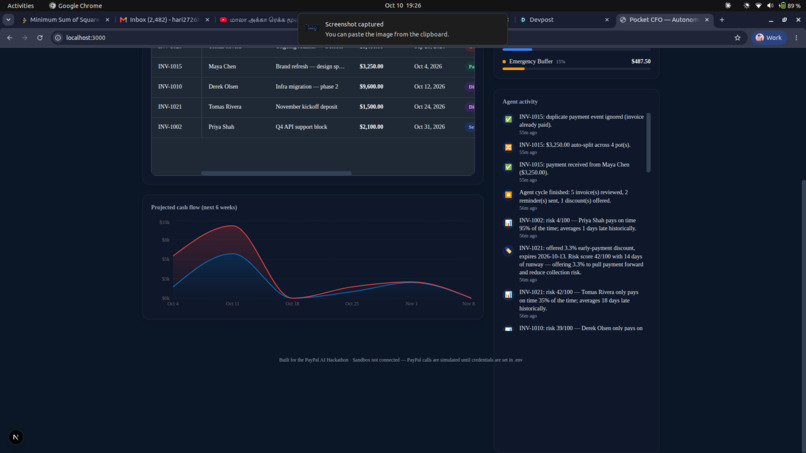Select invoice INV-1002 in the table
This screenshot has height=453, width=806.
[170, 126]
